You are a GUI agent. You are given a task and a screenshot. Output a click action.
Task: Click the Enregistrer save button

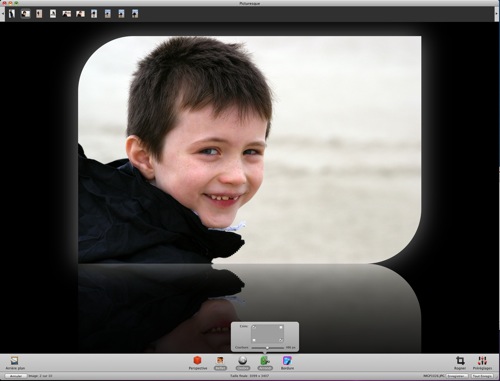point(456,376)
